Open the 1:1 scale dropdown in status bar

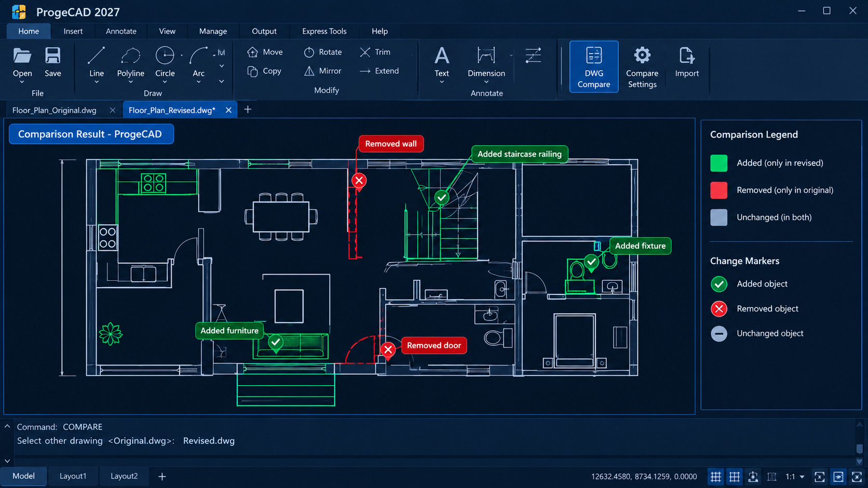802,477
